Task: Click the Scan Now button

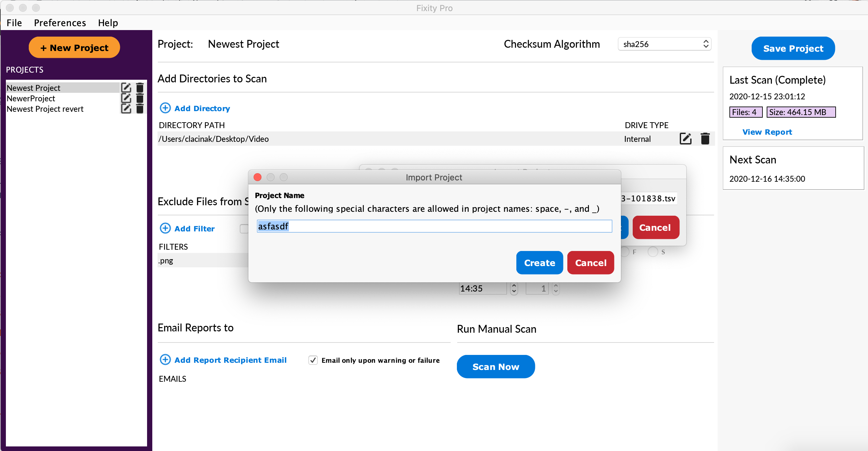Action: click(x=496, y=367)
